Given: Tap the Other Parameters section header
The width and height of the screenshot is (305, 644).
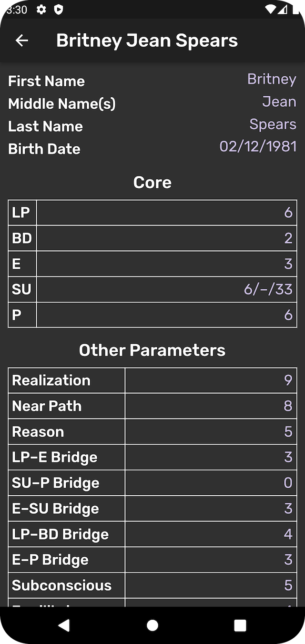Looking at the screenshot, I should pyautogui.click(x=152, y=349).
